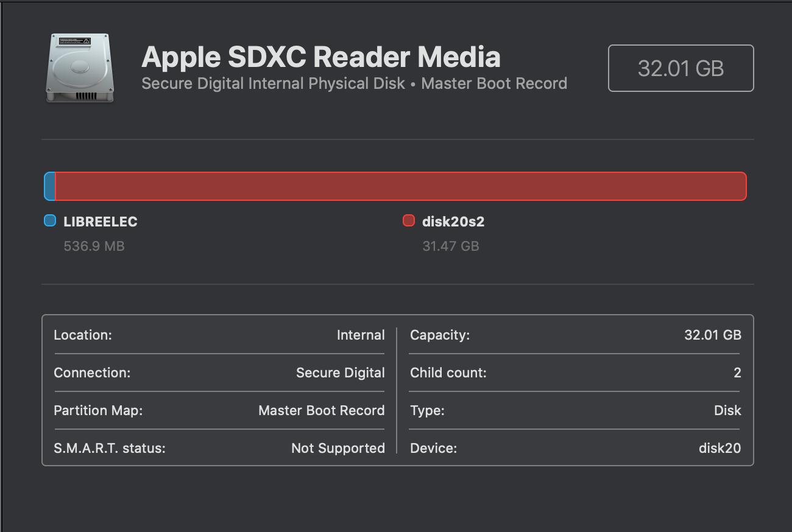Select the Partition Map value Master Boot Record
The width and height of the screenshot is (792, 532).
[321, 410]
